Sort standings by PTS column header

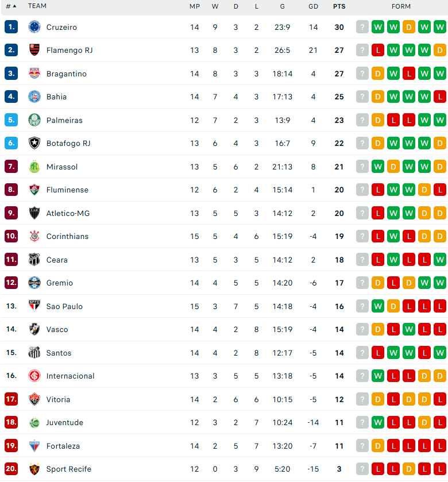click(x=339, y=6)
